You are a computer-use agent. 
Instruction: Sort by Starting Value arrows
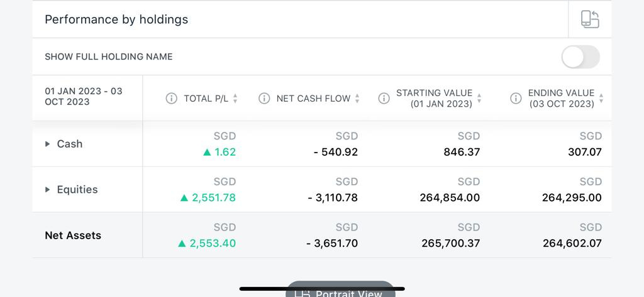point(479,99)
